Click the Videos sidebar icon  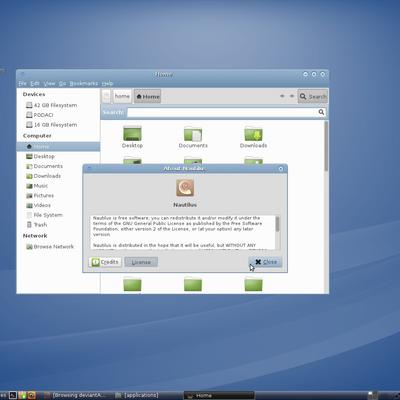tap(29, 205)
